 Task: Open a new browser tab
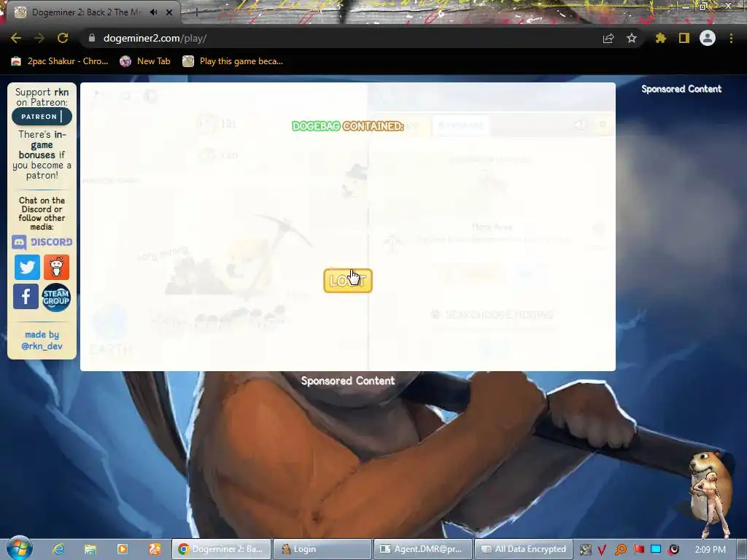tap(196, 12)
